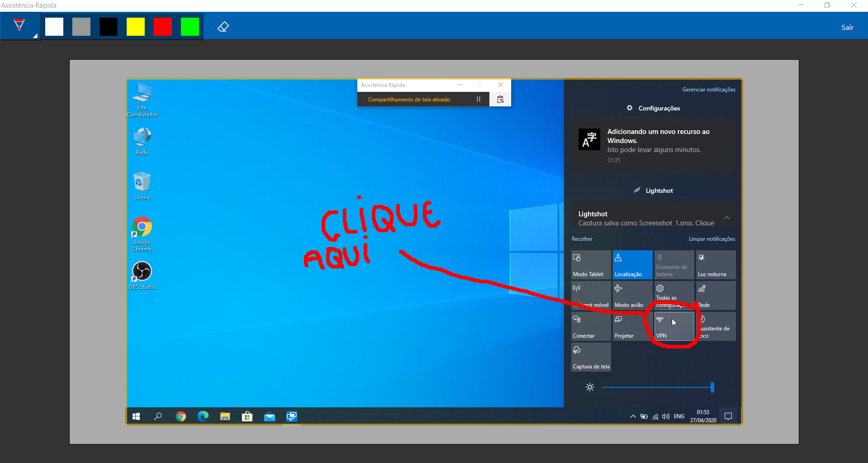Open the Rede quick action tile

tap(716, 296)
